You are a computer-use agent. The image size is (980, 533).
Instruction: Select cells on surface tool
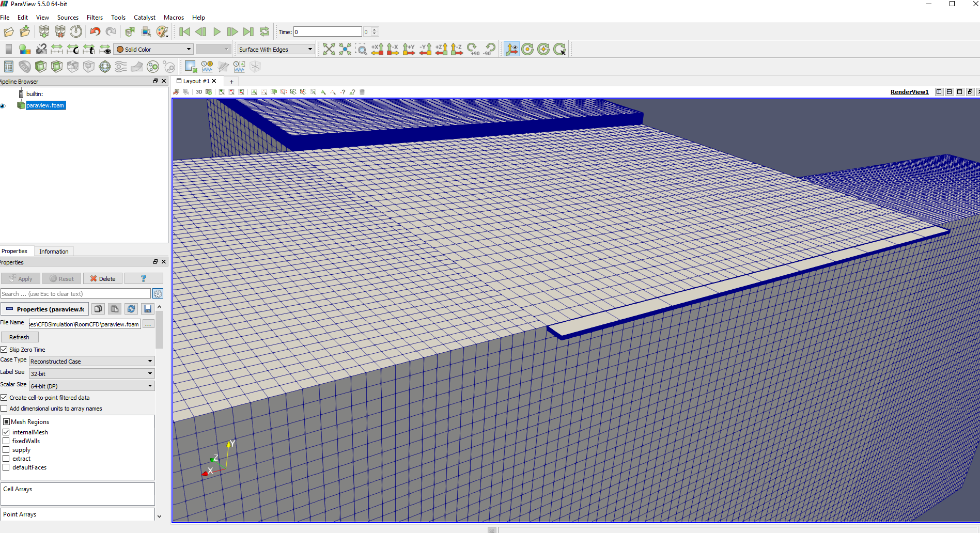click(x=254, y=92)
